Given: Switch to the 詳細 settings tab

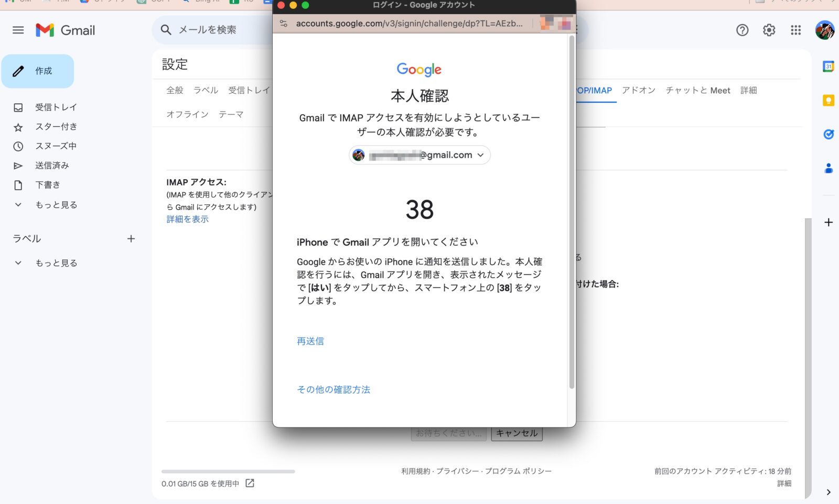Looking at the screenshot, I should (x=748, y=90).
